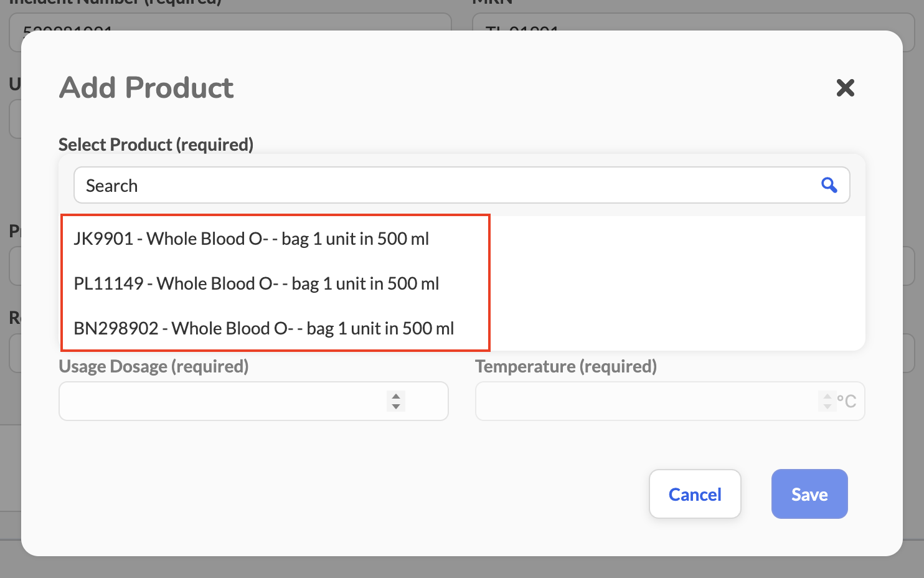The width and height of the screenshot is (924, 578).
Task: Click the Temperature (required) label
Action: (566, 366)
